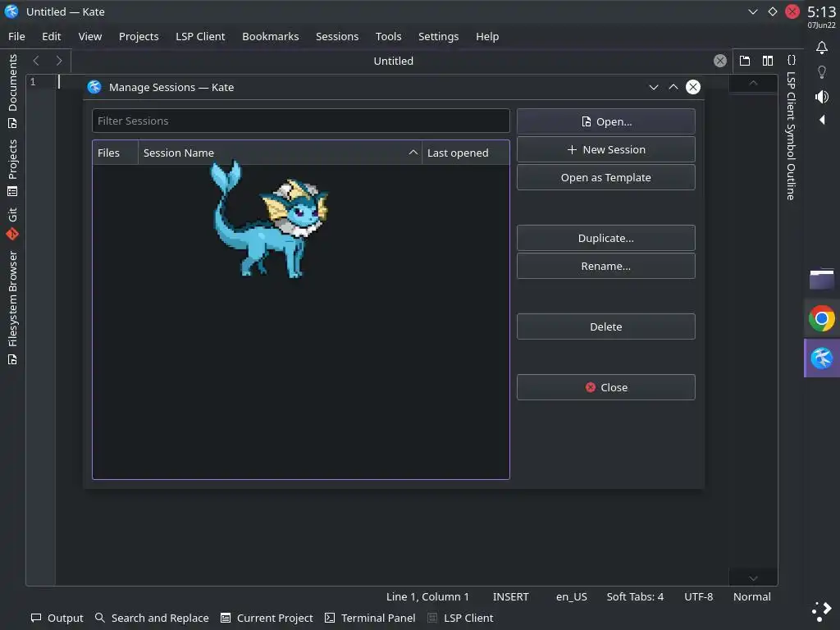Viewport: 840px width, 630px height.
Task: Open Soft Tabs: 4 indentation options
Action: click(x=635, y=596)
